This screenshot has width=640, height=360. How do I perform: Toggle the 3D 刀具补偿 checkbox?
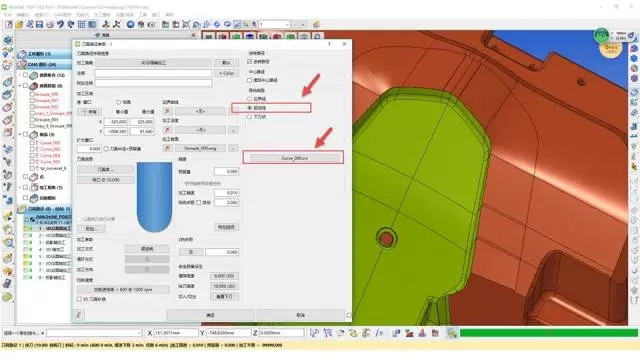point(79,299)
